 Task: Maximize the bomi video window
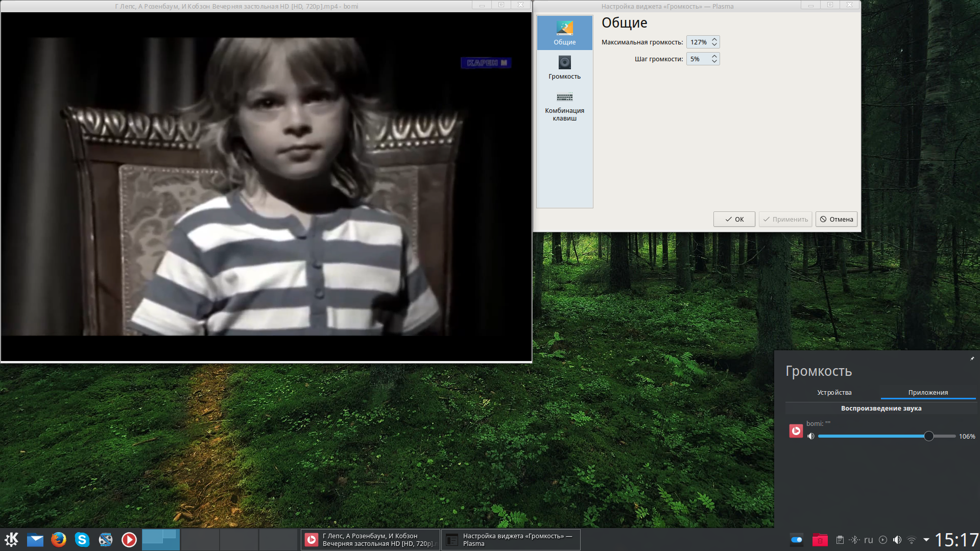501,6
